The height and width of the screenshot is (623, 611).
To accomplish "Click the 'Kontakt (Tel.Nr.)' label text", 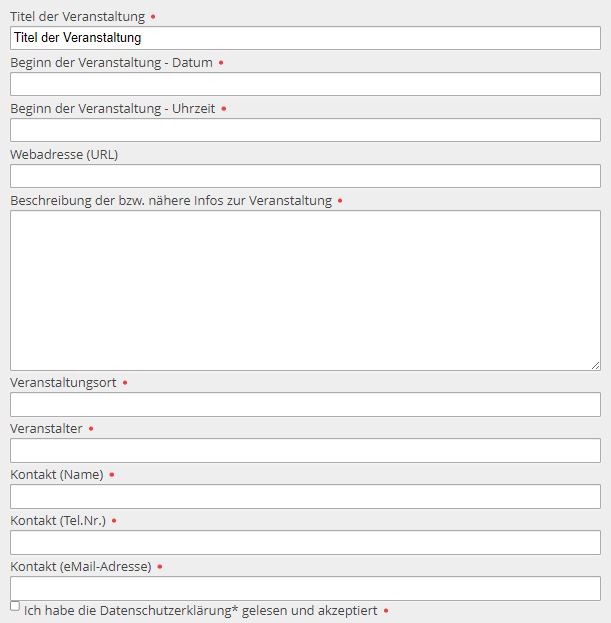I will (57, 521).
